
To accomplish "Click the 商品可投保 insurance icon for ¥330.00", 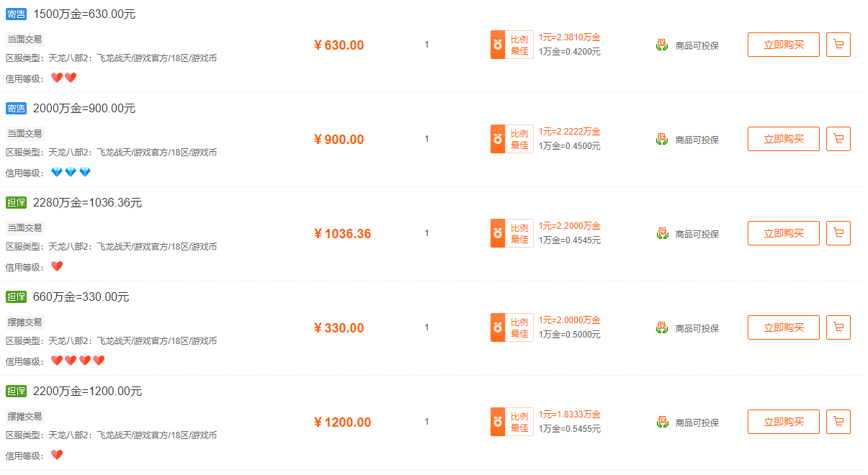I will tap(662, 327).
